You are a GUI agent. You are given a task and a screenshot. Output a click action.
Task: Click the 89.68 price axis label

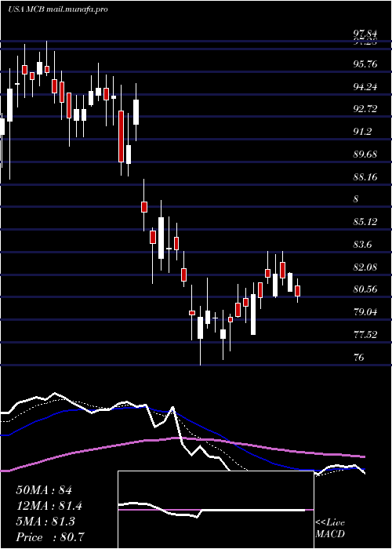click(x=365, y=154)
